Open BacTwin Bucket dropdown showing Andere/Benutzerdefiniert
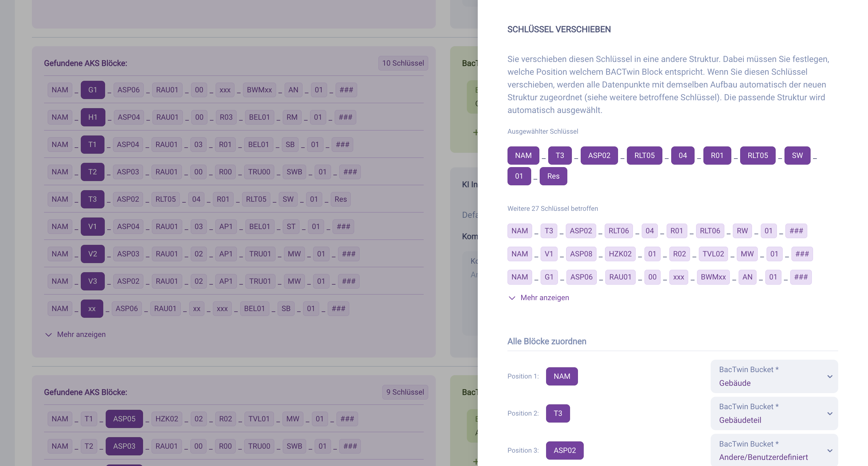 point(774,451)
